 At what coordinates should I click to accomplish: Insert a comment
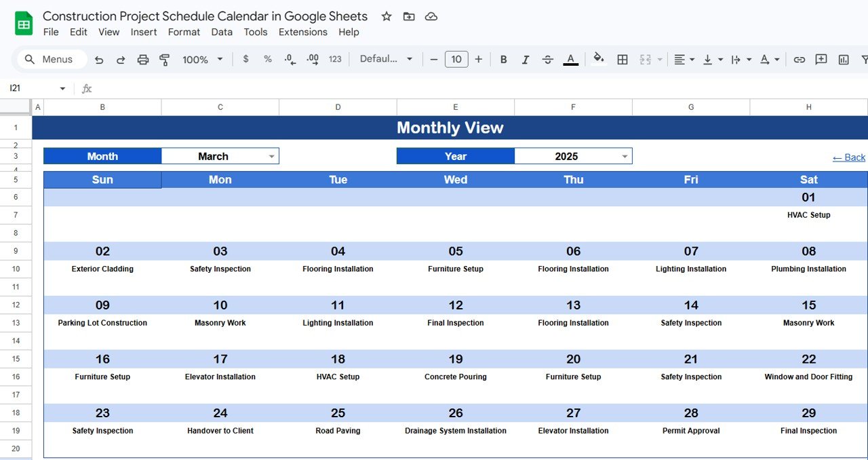pyautogui.click(x=821, y=59)
